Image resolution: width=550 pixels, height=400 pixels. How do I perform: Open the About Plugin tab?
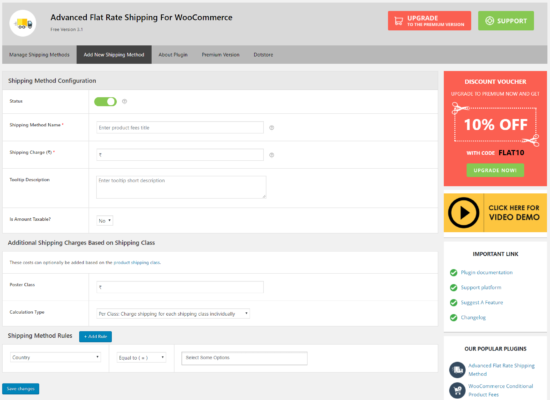(x=173, y=55)
